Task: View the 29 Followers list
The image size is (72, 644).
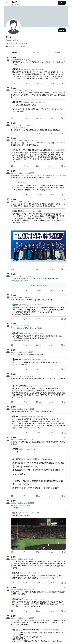Action: tap(21, 47)
